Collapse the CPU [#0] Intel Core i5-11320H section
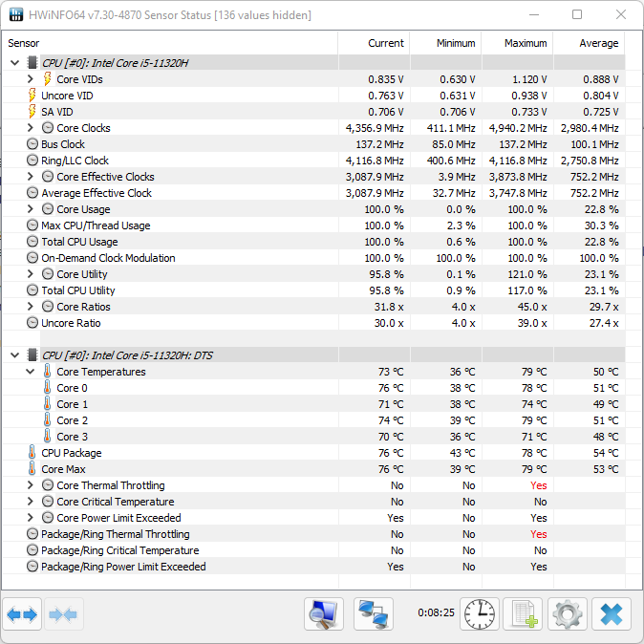 14,63
